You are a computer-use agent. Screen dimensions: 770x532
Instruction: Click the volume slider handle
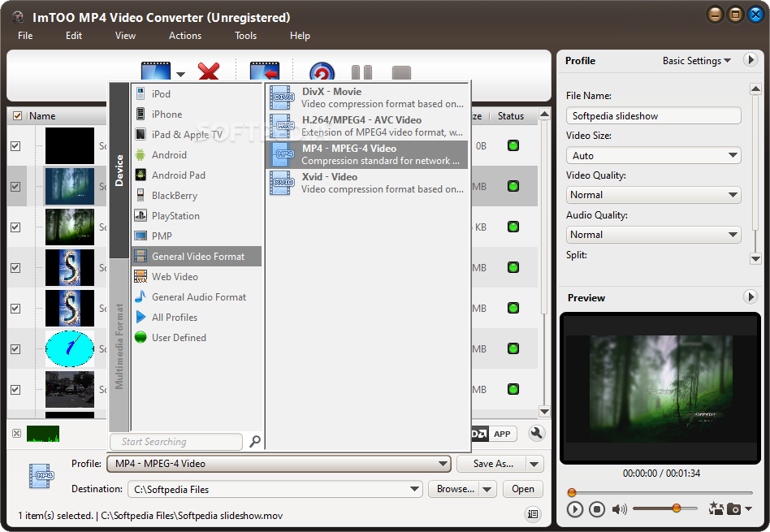pos(677,508)
